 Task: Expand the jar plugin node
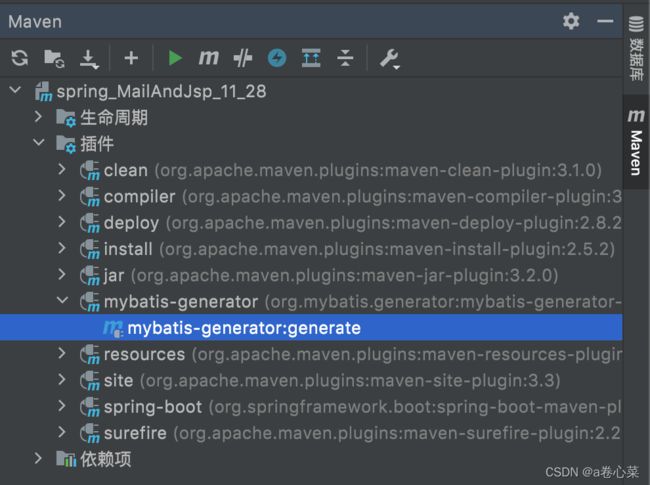pos(62,274)
